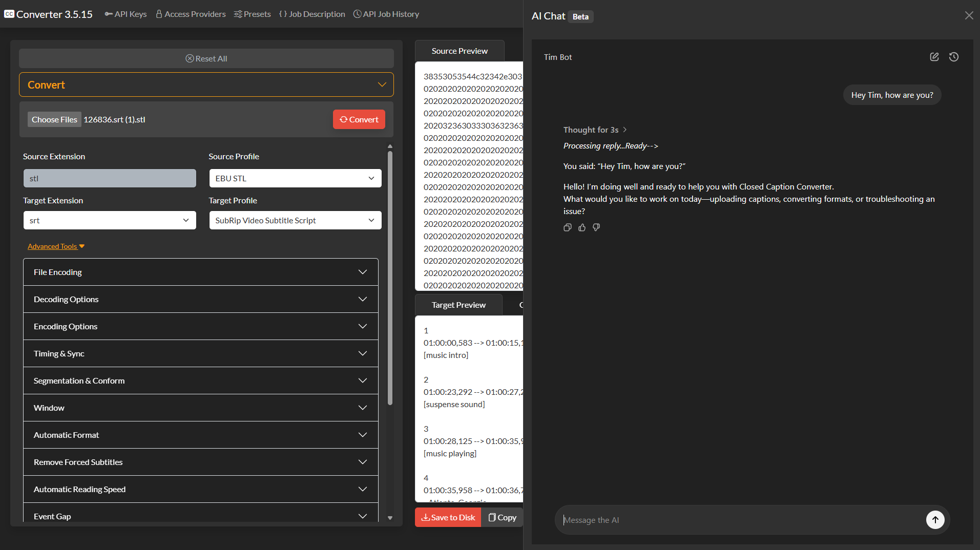Close the AI Chat panel

[x=969, y=15]
